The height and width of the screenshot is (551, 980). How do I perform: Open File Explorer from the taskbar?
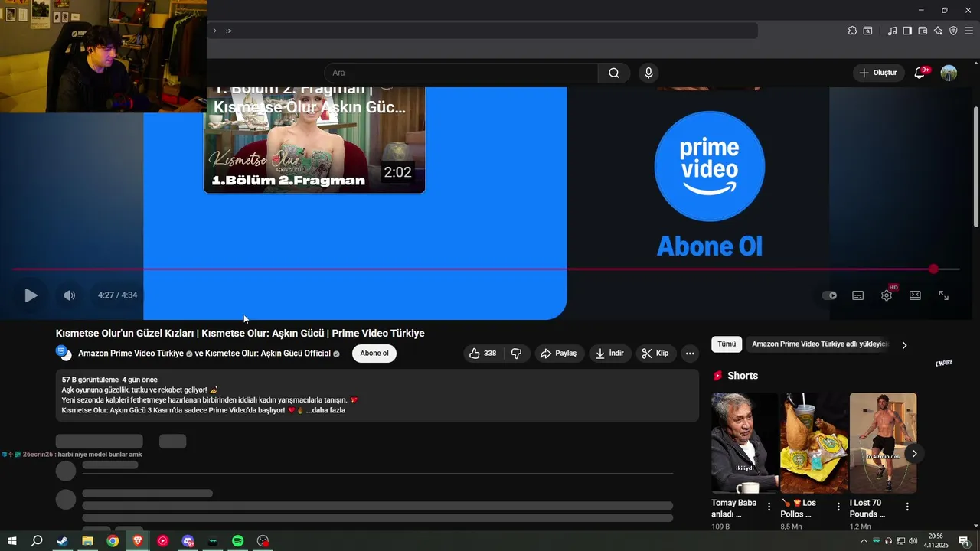coord(87,541)
